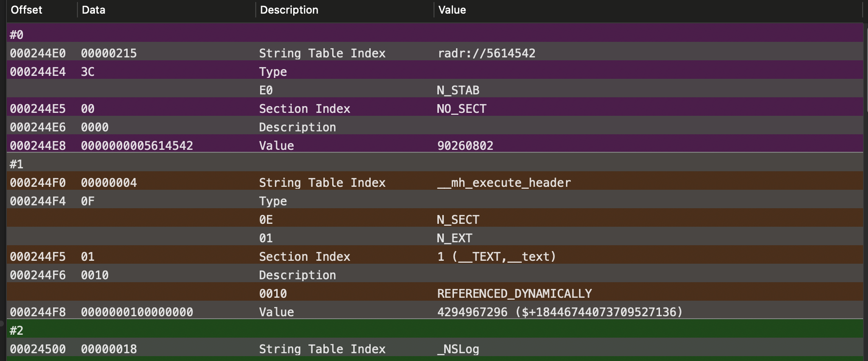
Task: Click data value 00000004
Action: point(109,183)
